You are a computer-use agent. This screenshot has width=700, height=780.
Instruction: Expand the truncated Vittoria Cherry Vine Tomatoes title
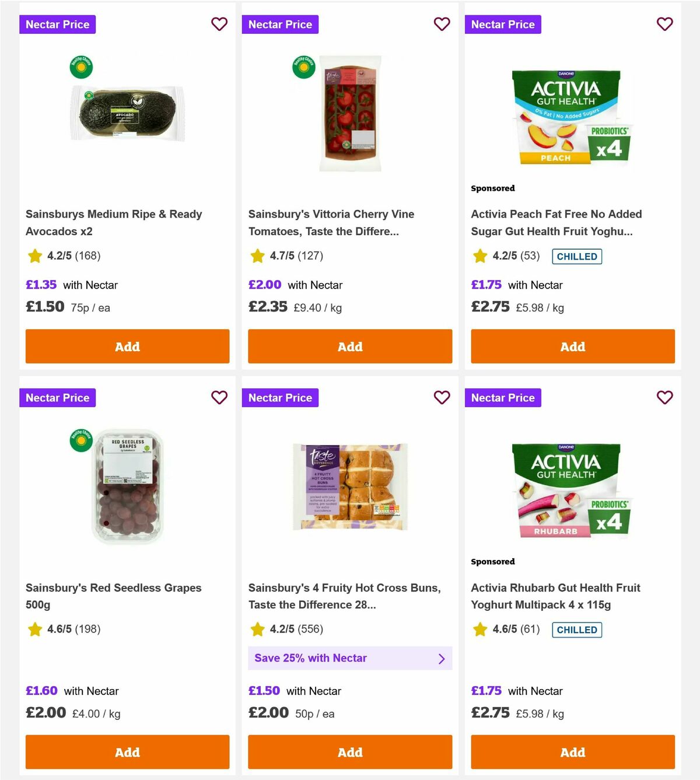(x=331, y=223)
